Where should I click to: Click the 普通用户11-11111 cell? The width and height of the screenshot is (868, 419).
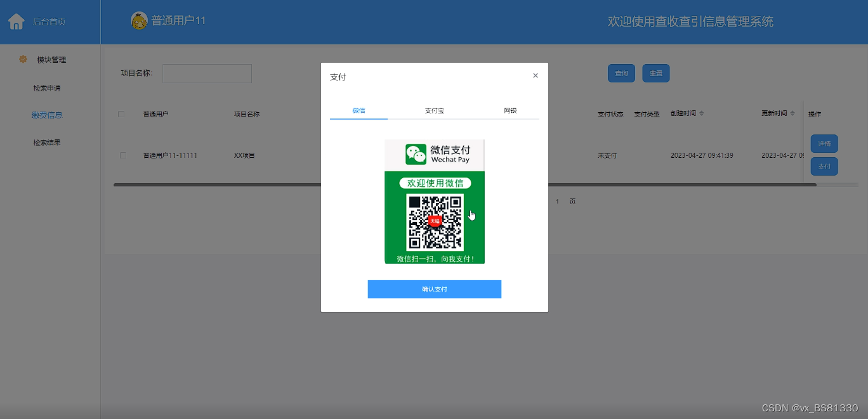(170, 155)
